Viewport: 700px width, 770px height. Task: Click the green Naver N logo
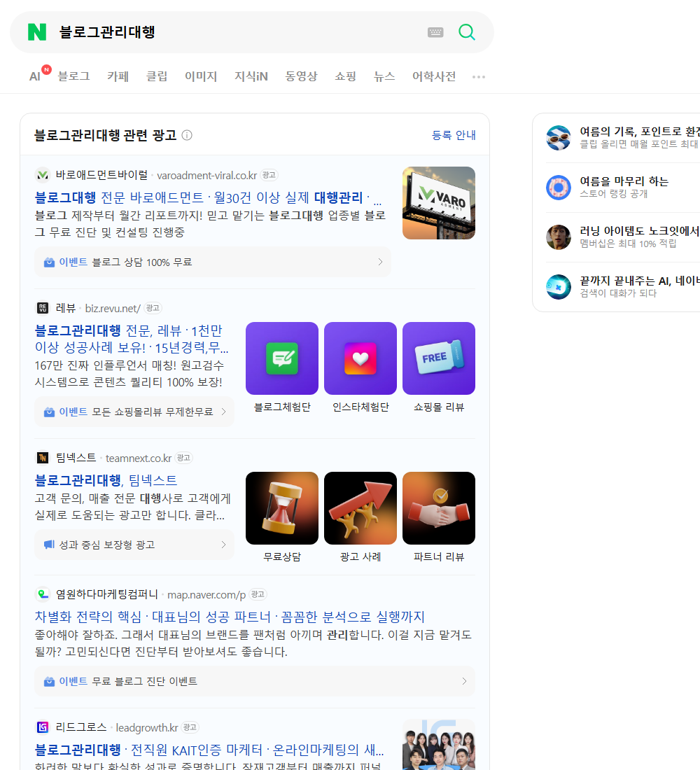pos(37,32)
